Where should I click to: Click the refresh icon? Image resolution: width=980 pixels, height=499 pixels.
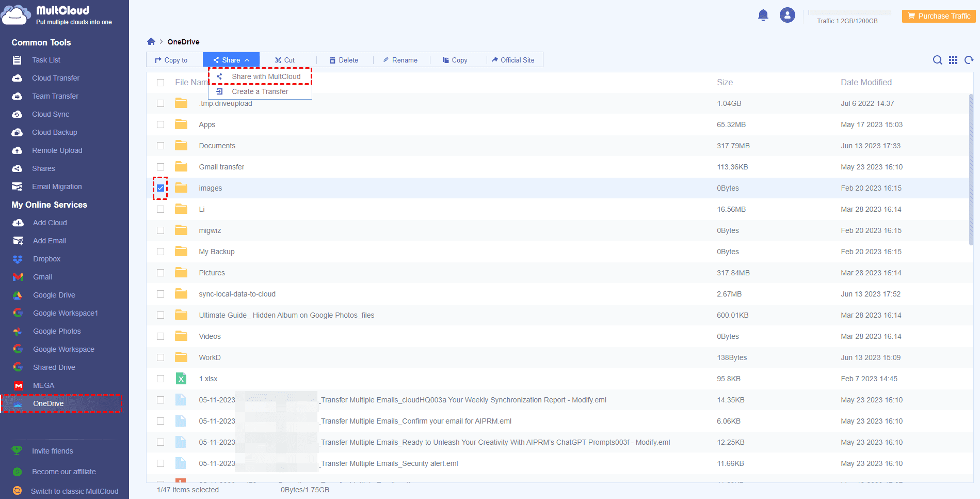click(969, 60)
